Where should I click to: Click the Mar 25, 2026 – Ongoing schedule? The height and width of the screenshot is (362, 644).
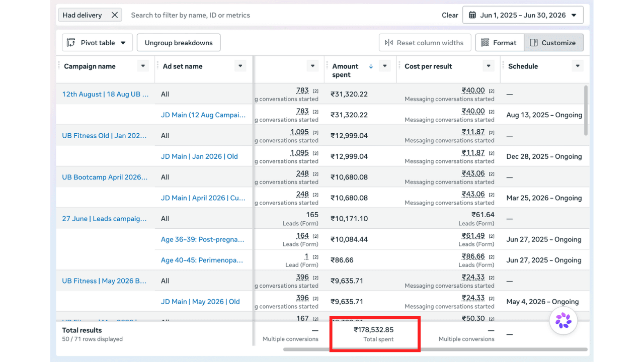544,198
